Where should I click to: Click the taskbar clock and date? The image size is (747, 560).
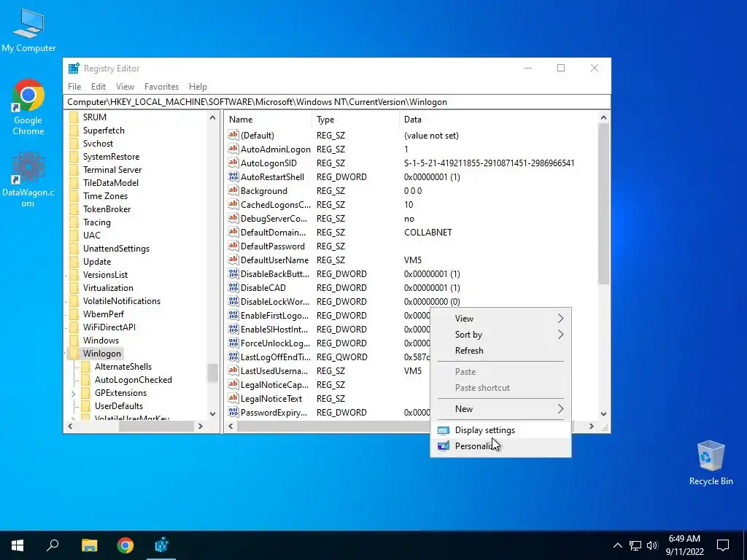pos(684,545)
